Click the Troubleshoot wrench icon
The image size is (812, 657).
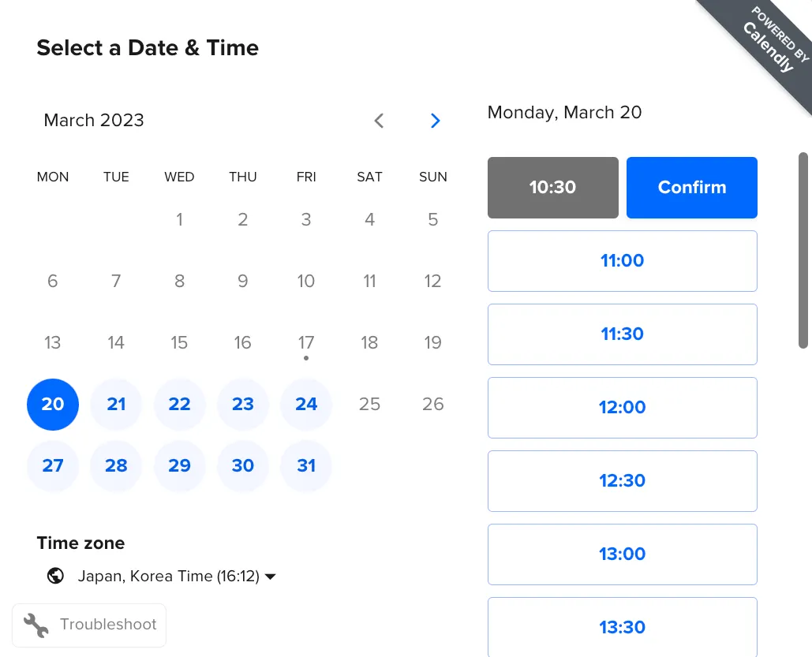point(36,625)
